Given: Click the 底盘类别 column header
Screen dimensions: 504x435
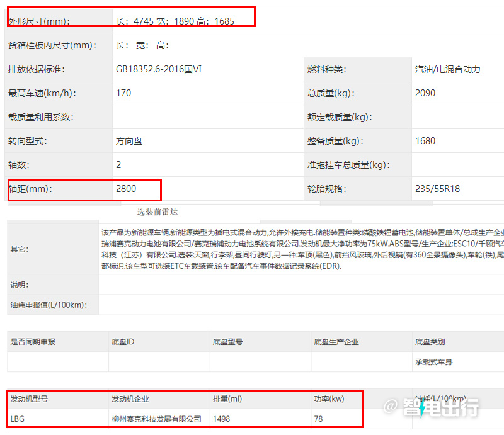Looking at the screenshot, I should click(430, 342).
